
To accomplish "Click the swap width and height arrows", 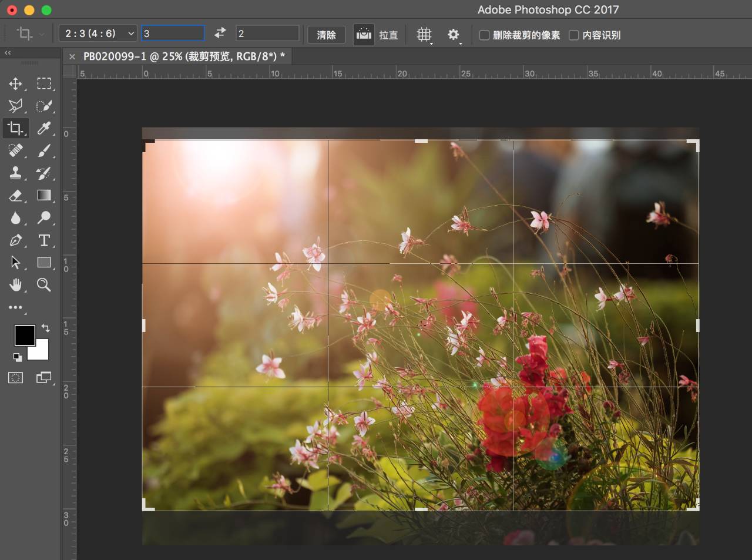I will pyautogui.click(x=220, y=33).
